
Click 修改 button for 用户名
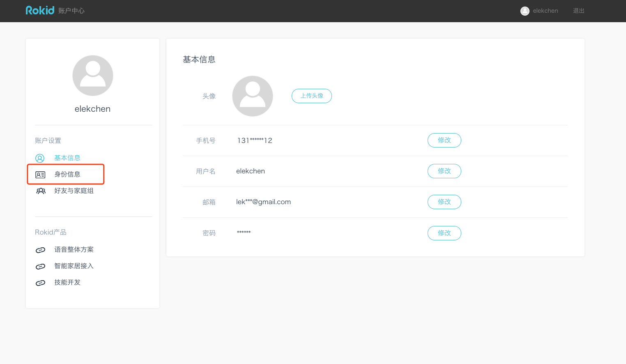pyautogui.click(x=444, y=171)
